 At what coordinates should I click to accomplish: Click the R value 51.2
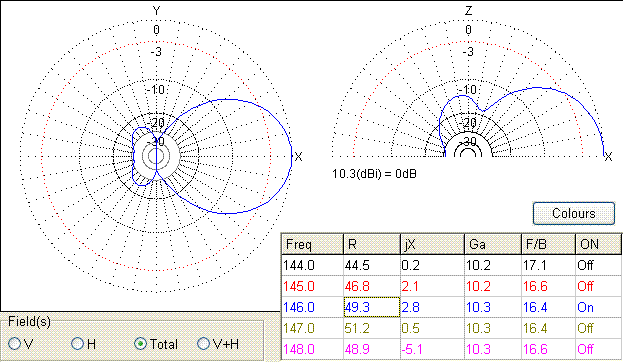(x=371, y=328)
